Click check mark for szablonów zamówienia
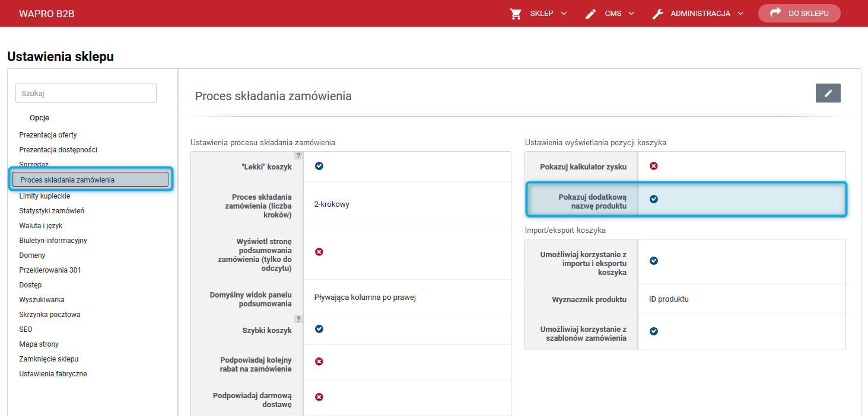The image size is (868, 416). click(654, 331)
